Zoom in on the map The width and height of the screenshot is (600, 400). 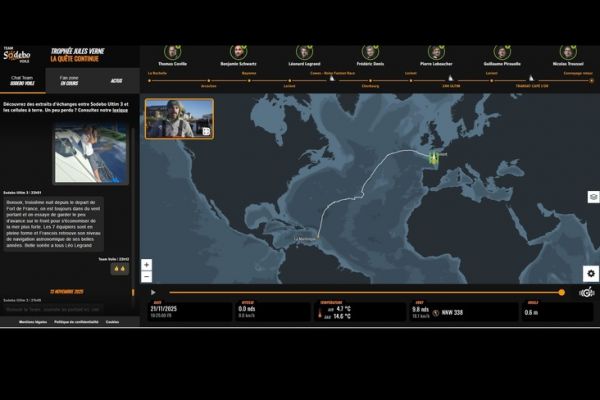pos(147,265)
